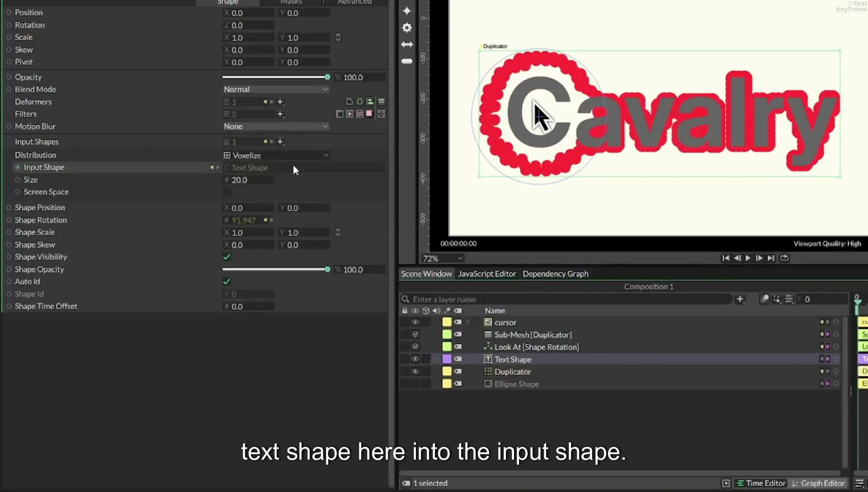Switch to the JavaScript Editor tab
The width and height of the screenshot is (868, 492).
(x=487, y=274)
